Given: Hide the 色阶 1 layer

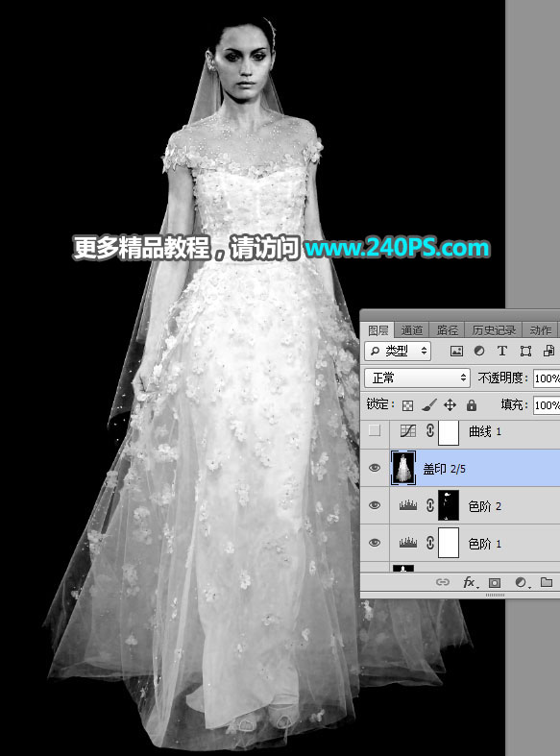Looking at the screenshot, I should (x=375, y=543).
